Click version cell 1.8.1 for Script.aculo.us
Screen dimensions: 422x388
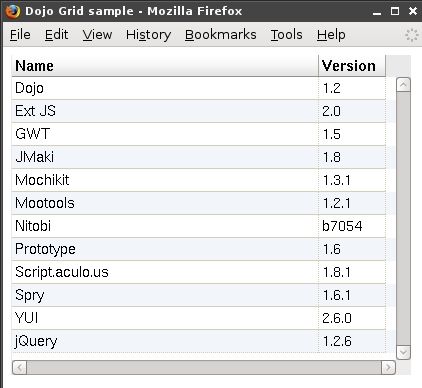click(352, 272)
